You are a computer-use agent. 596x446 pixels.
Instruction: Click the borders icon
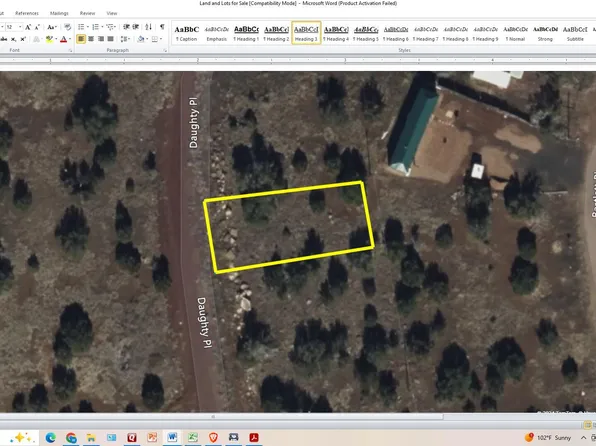point(155,39)
